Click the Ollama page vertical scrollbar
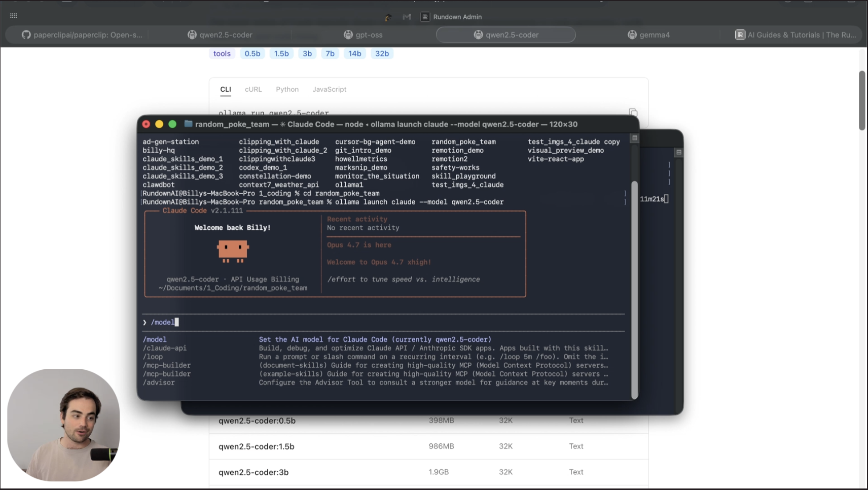This screenshot has width=868, height=490. click(862, 100)
